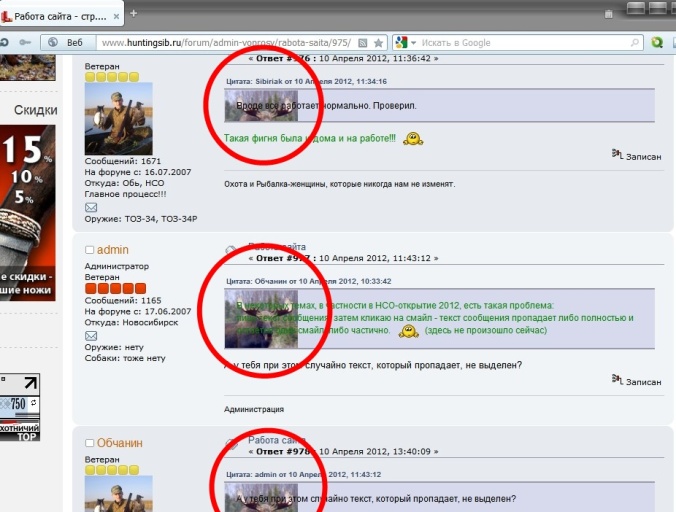This screenshot has width=676, height=512.
Task: Open the closed tabs trash icon
Action: pos(608,14)
